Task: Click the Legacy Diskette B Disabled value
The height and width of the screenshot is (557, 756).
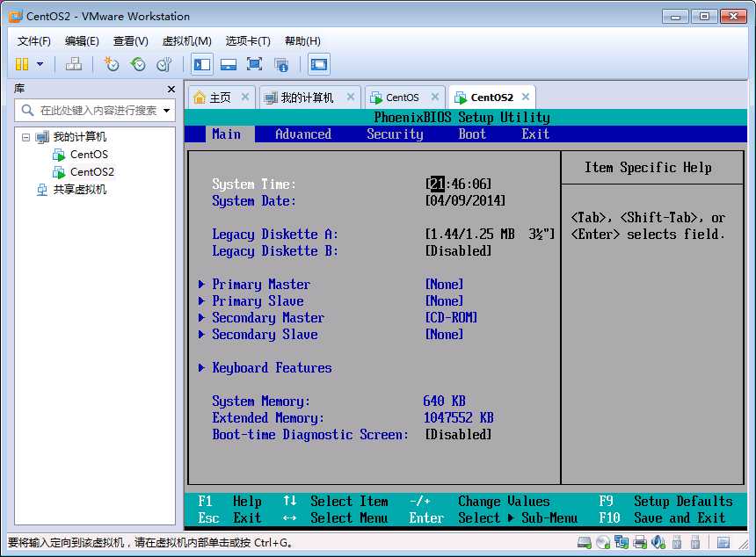Action: [x=458, y=251]
